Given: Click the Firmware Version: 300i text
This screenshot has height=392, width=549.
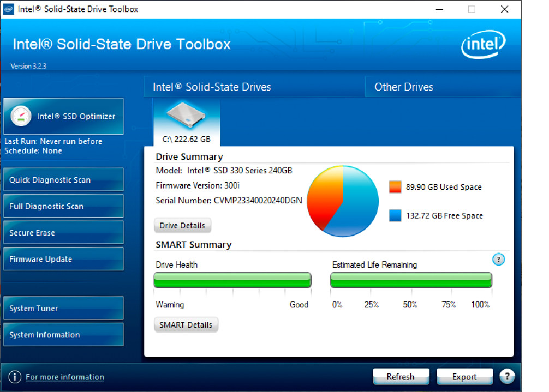Looking at the screenshot, I should tap(198, 185).
